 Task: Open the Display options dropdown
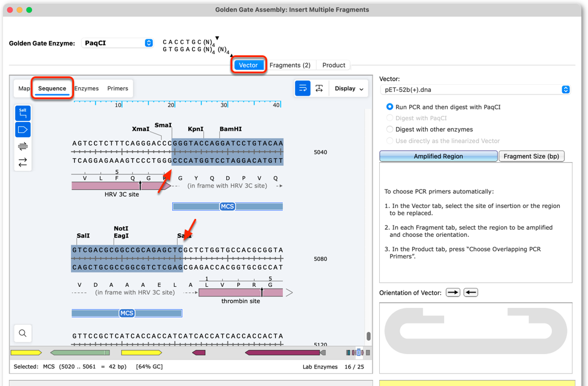coord(348,88)
